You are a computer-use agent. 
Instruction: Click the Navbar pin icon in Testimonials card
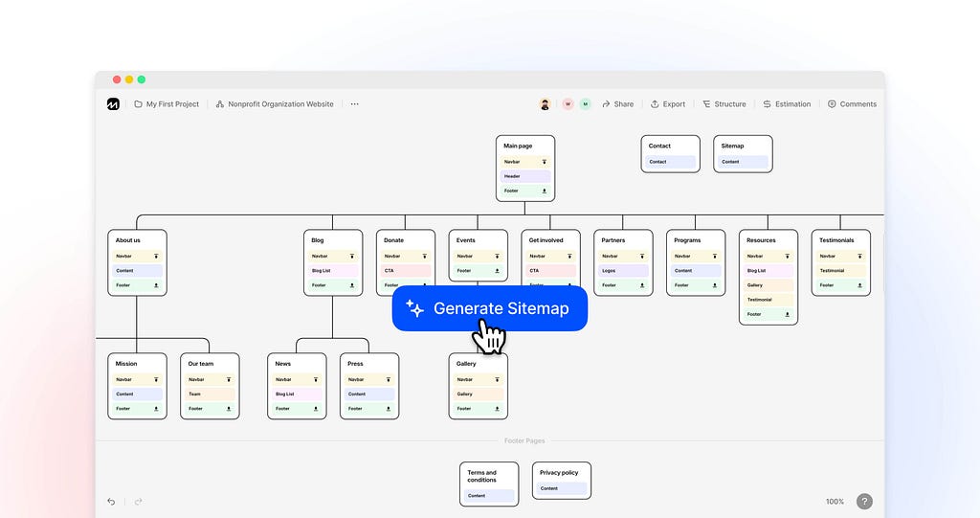point(860,257)
